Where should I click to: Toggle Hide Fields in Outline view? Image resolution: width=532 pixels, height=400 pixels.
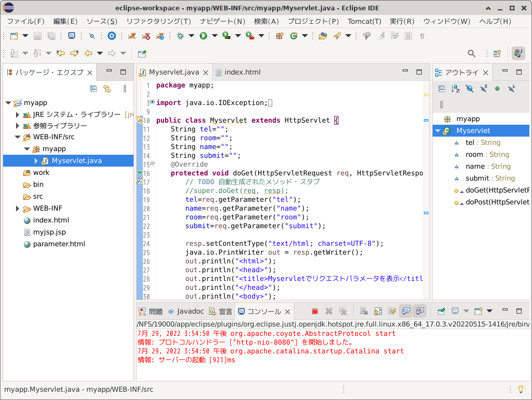pyautogui.click(x=469, y=89)
